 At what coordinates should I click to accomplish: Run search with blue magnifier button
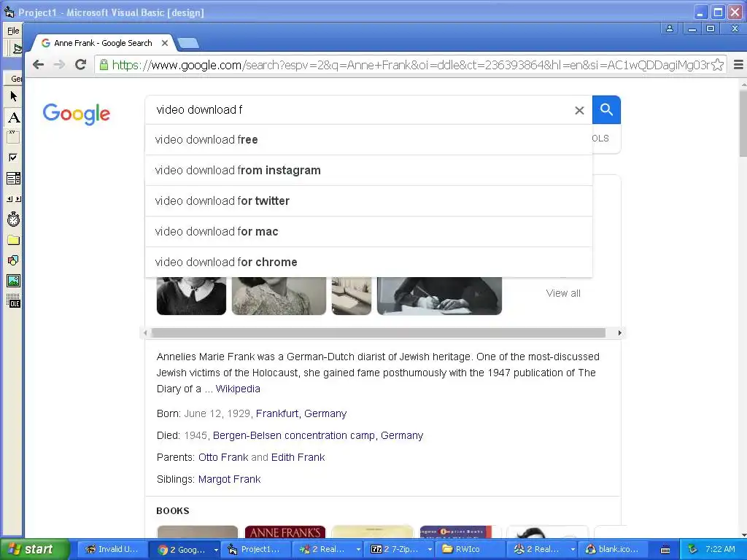click(606, 109)
